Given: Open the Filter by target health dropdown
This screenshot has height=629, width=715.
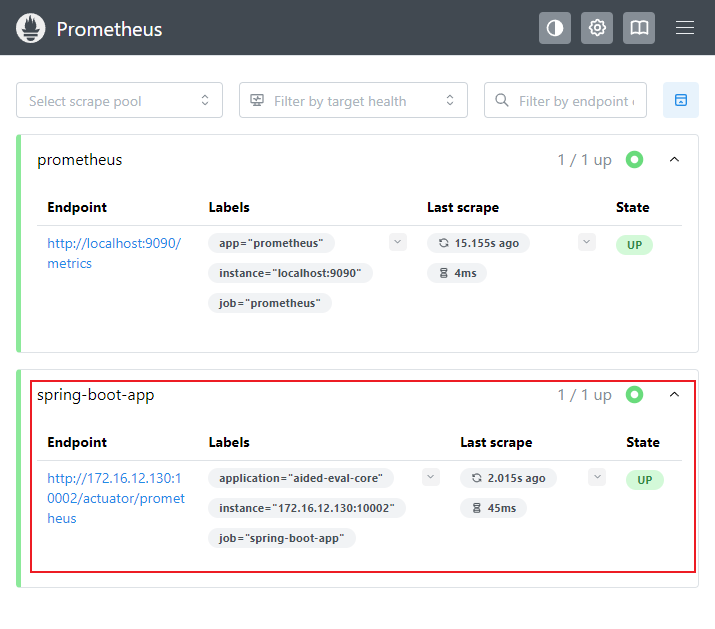Looking at the screenshot, I should tap(353, 100).
